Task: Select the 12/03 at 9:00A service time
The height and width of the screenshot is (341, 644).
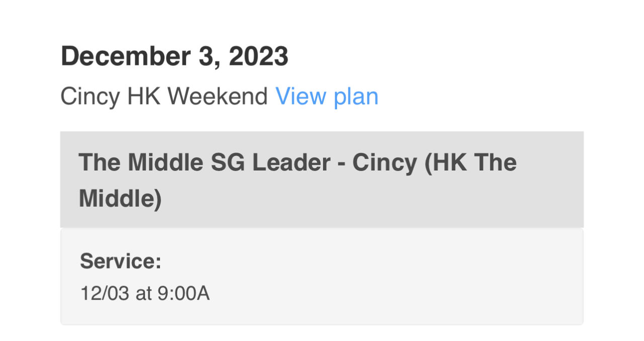Action: pyautogui.click(x=145, y=294)
